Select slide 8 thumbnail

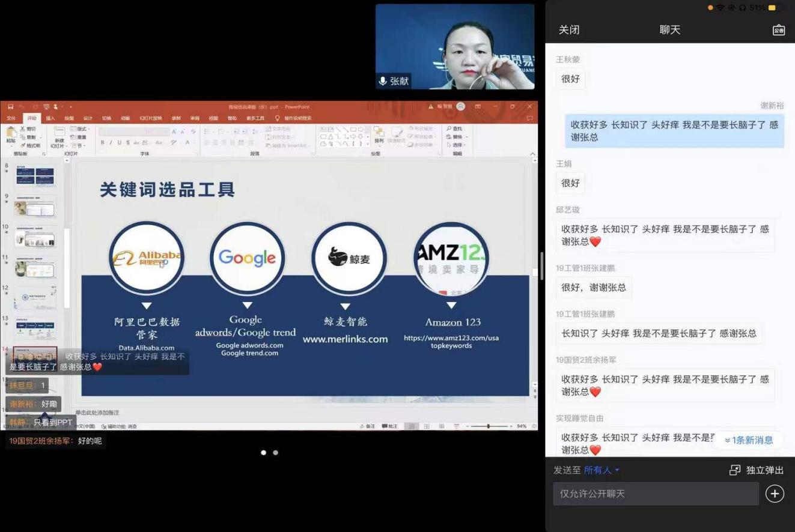35,177
